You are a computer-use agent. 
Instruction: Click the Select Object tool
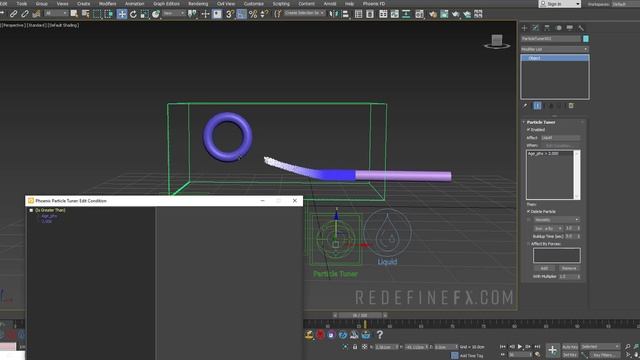[74, 14]
